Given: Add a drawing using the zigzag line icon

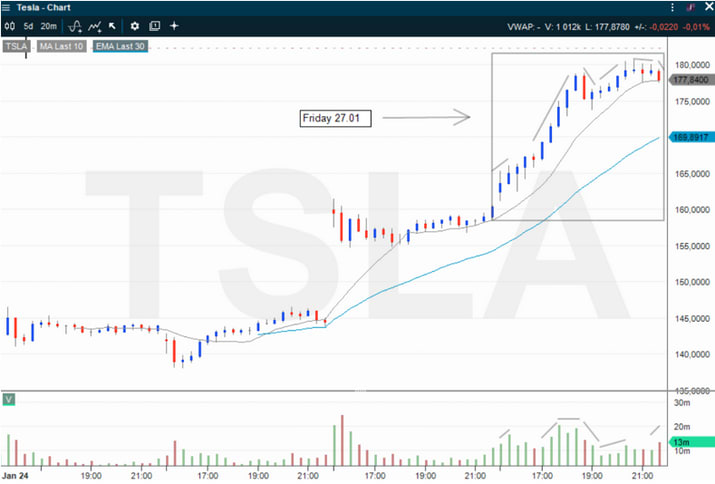Looking at the screenshot, I should [x=94, y=26].
